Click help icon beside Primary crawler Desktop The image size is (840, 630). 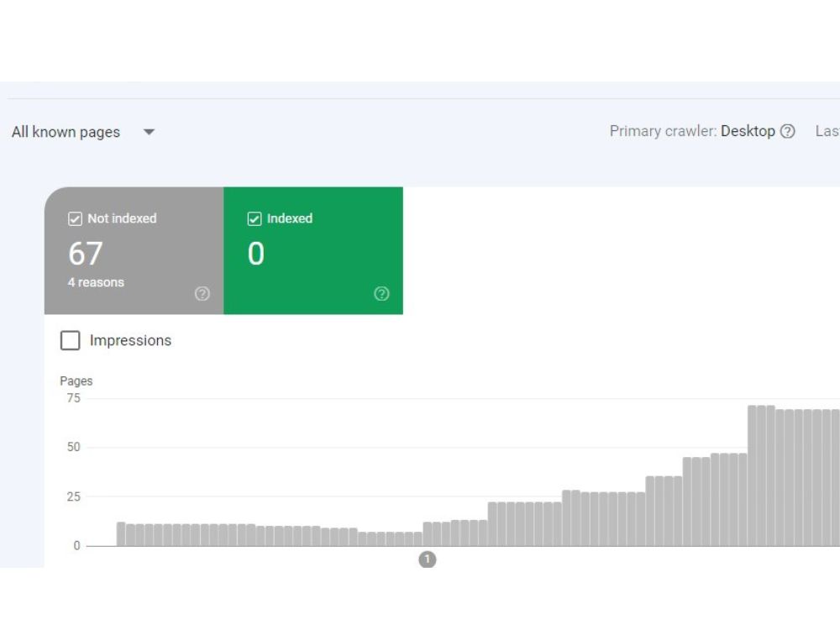787,131
